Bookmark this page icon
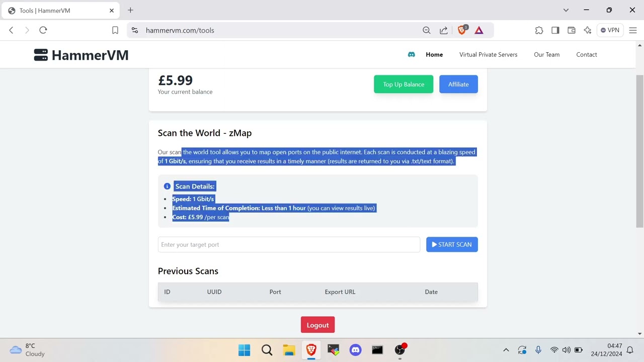Viewport: 644px width, 362px height. tap(115, 30)
